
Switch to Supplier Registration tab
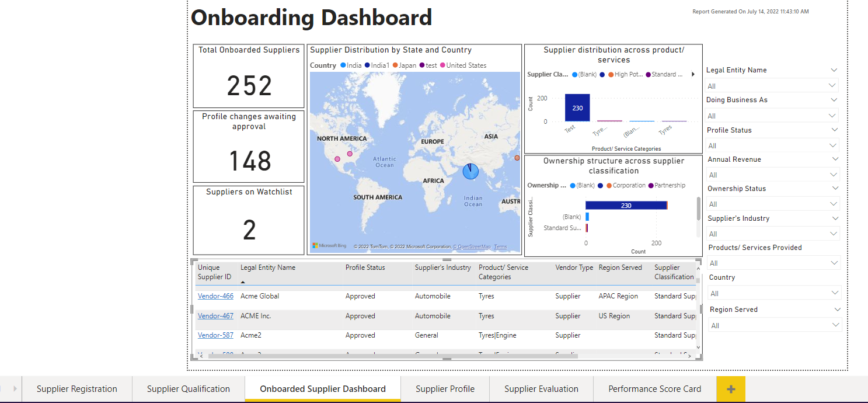[77, 389]
